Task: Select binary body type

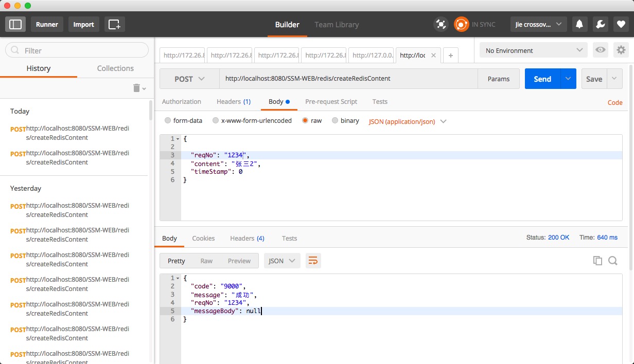Action: (335, 121)
